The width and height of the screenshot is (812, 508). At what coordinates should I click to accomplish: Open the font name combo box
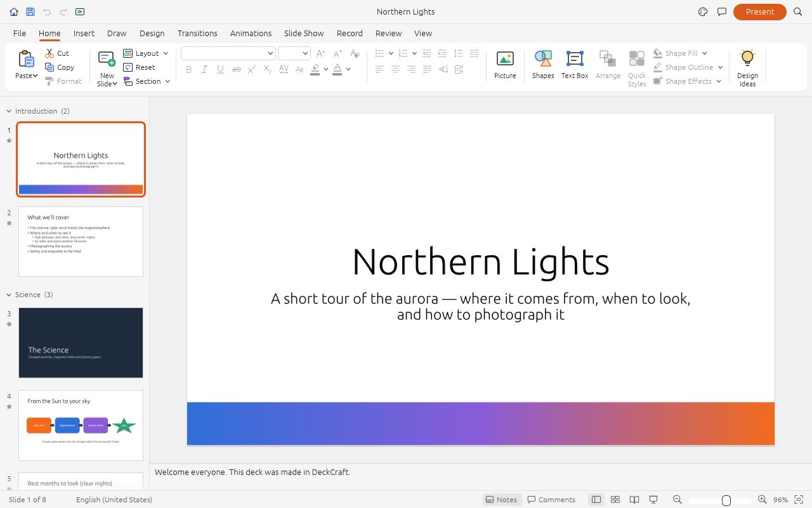tap(228, 53)
